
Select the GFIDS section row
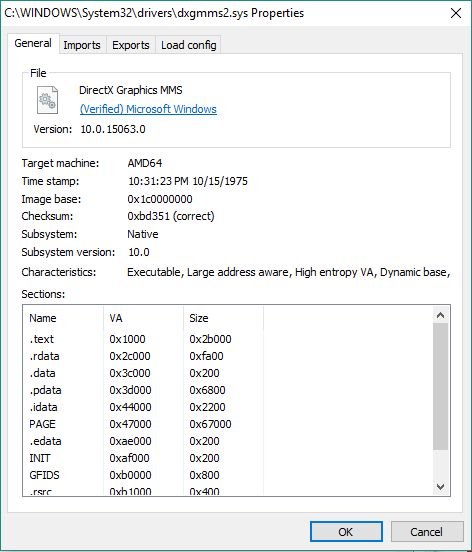[144, 475]
